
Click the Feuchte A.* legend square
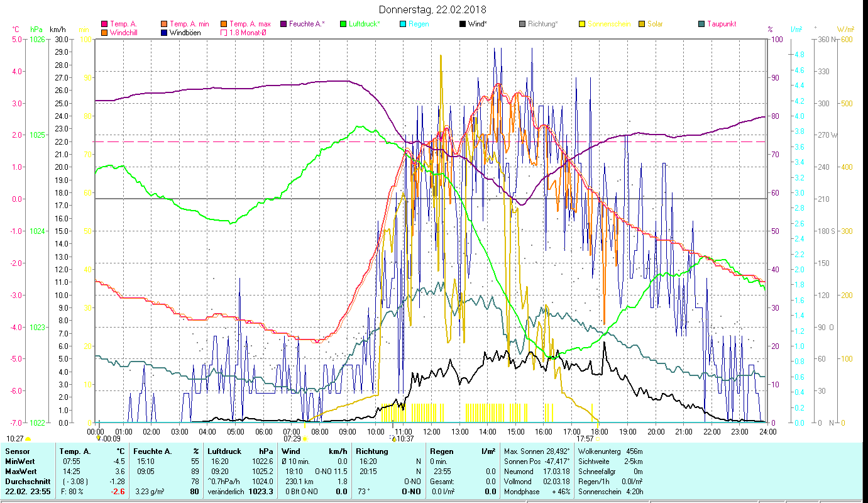(283, 25)
